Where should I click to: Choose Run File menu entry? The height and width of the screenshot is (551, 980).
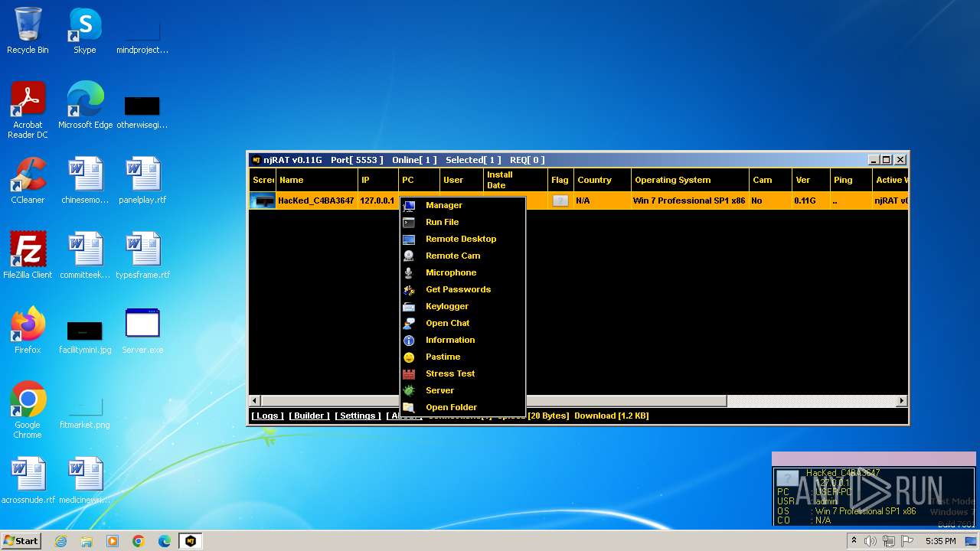click(x=462, y=222)
